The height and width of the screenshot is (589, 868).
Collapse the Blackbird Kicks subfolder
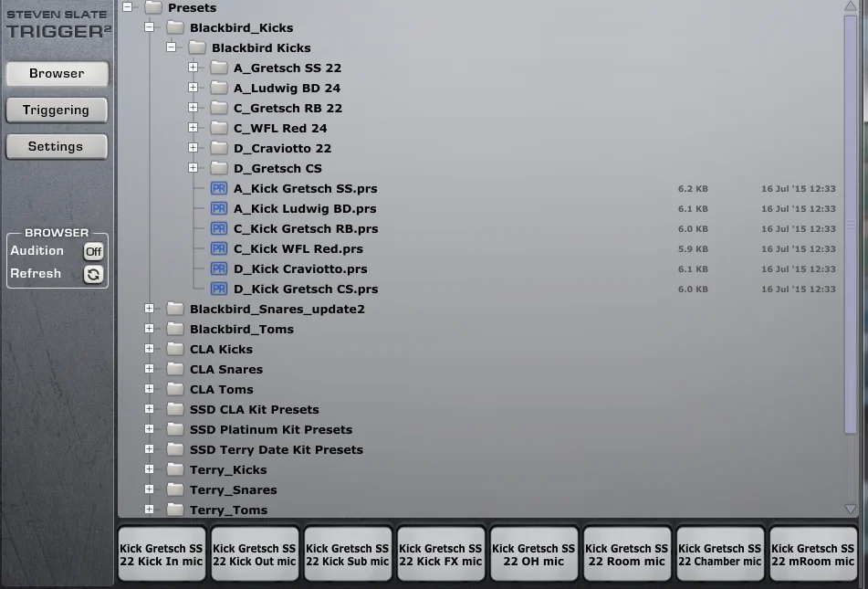point(171,47)
